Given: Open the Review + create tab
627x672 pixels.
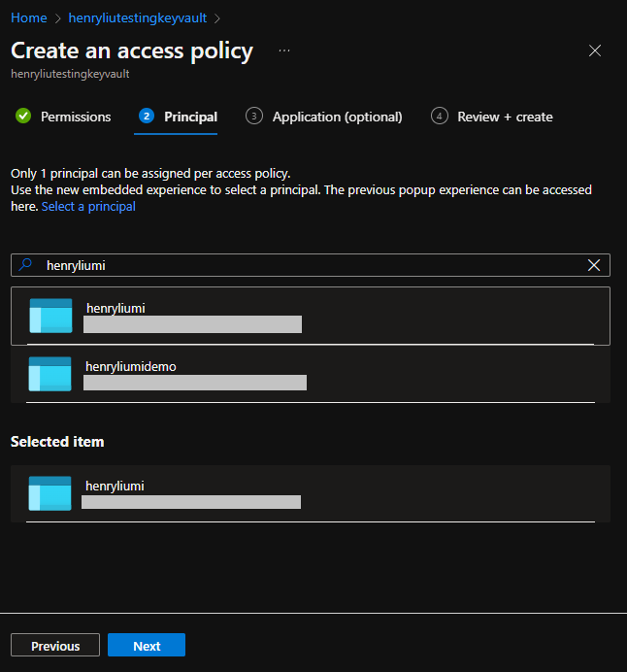Looking at the screenshot, I should (492, 117).
